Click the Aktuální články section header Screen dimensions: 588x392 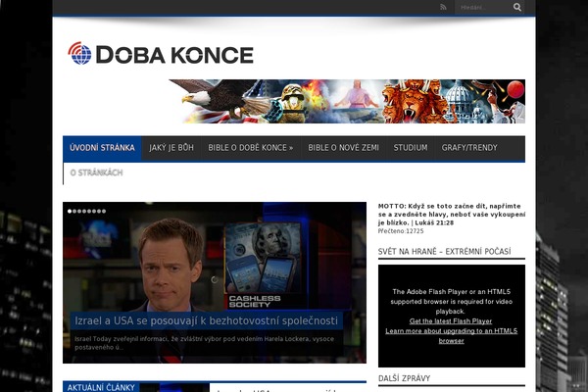tap(101, 387)
